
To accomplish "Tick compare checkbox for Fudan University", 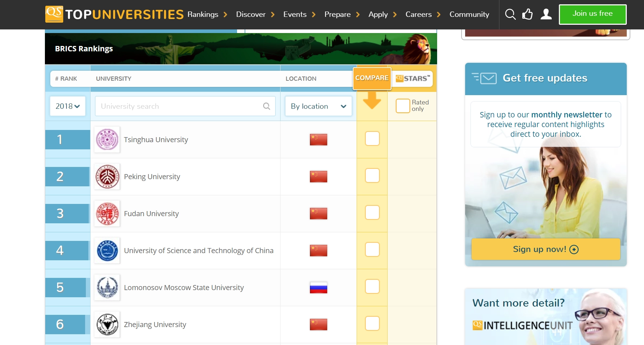I will pyautogui.click(x=372, y=213).
